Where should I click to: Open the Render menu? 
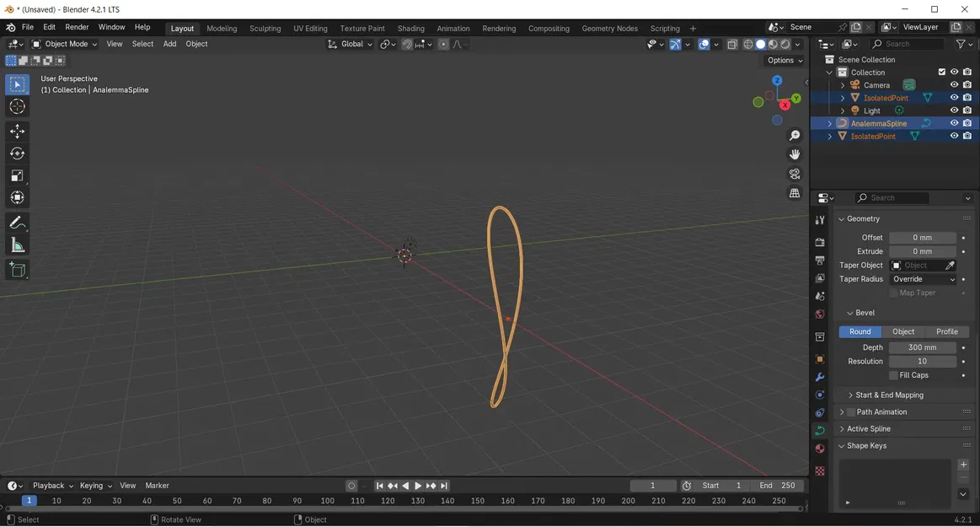(77, 27)
